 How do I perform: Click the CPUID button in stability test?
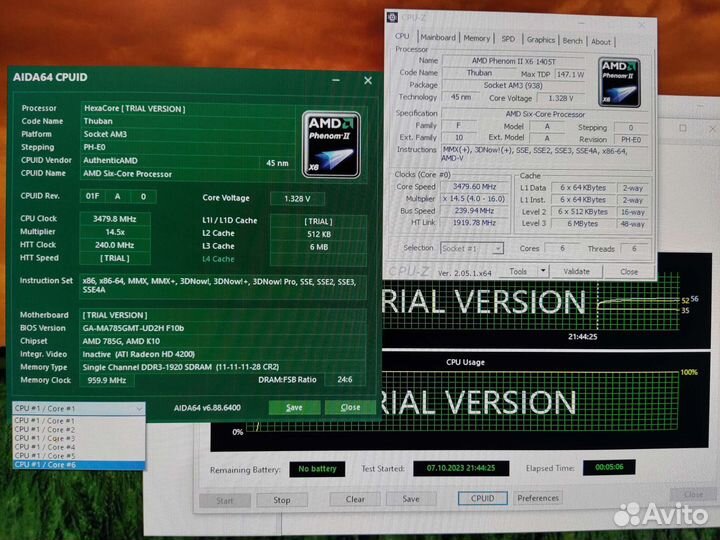[x=482, y=498]
